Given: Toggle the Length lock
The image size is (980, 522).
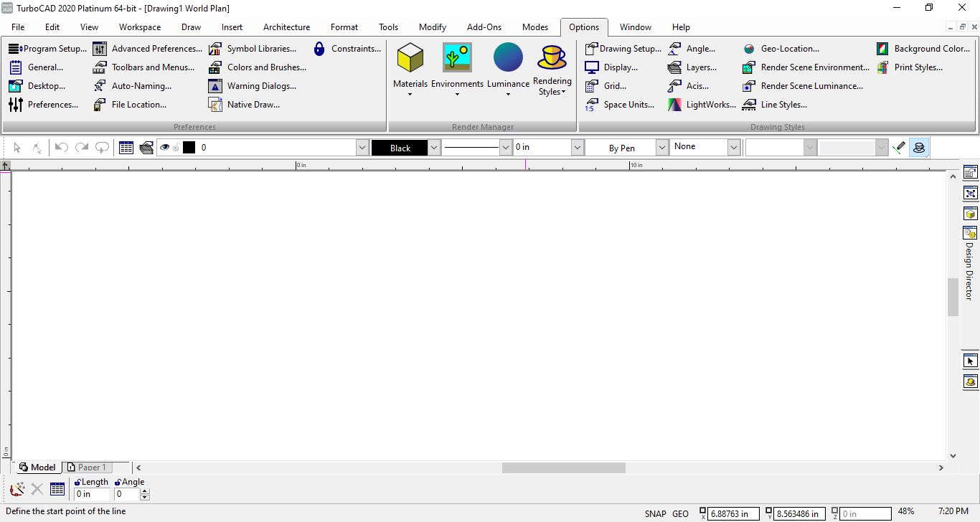Looking at the screenshot, I should click(77, 483).
